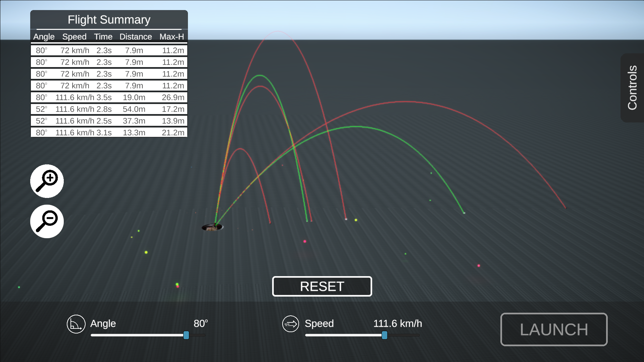Click the cannon launcher on the ground
The height and width of the screenshot is (362, 644).
pyautogui.click(x=212, y=227)
